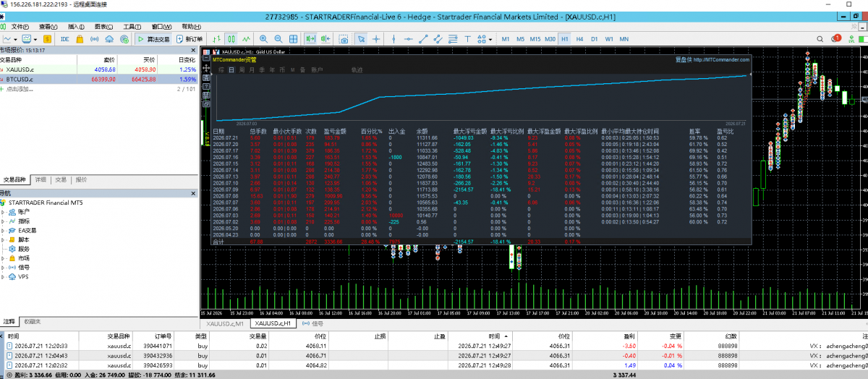Toggle the 算法交易 algo trading button
The image size is (868, 379).
click(x=153, y=38)
